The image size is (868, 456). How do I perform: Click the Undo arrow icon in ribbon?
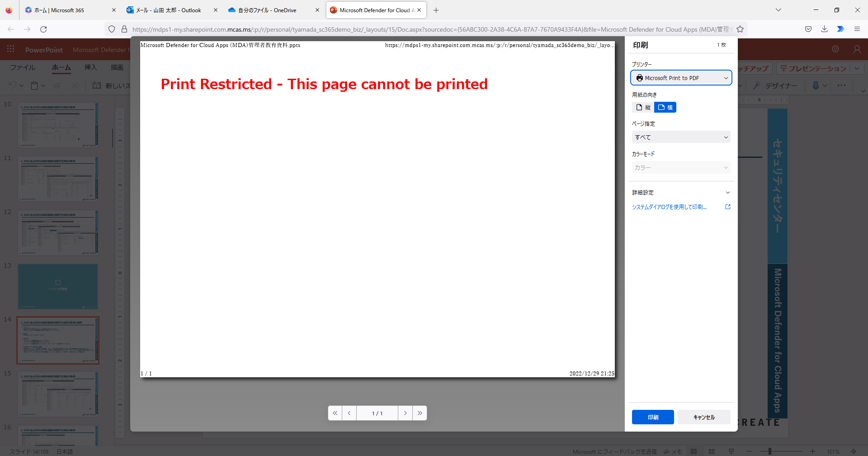(12, 85)
